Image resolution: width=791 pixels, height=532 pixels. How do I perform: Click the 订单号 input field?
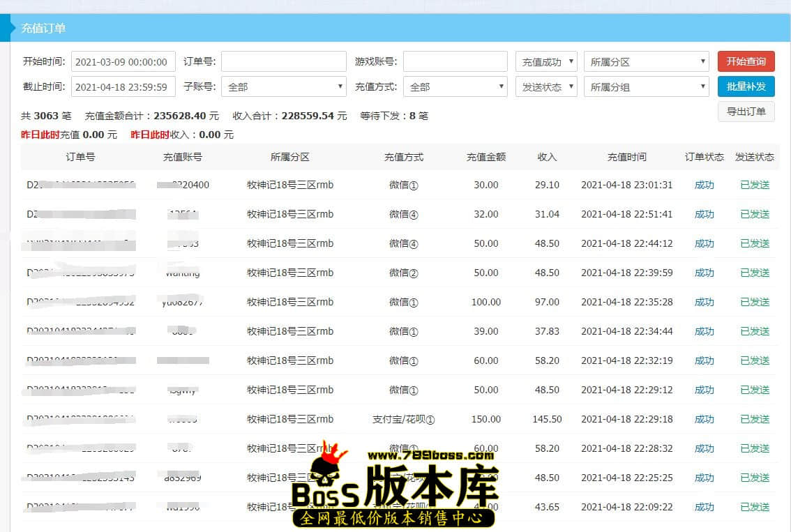point(283,61)
